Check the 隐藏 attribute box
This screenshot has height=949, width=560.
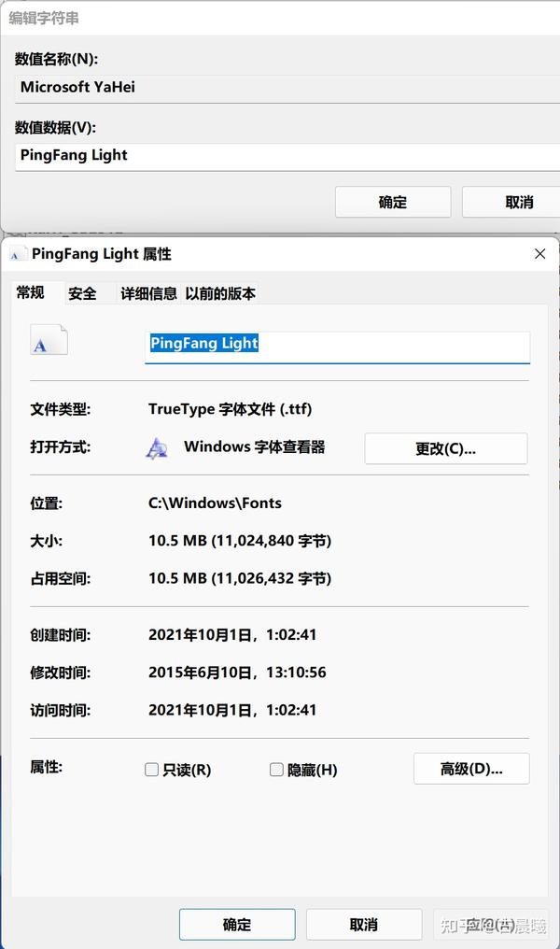coord(276,770)
